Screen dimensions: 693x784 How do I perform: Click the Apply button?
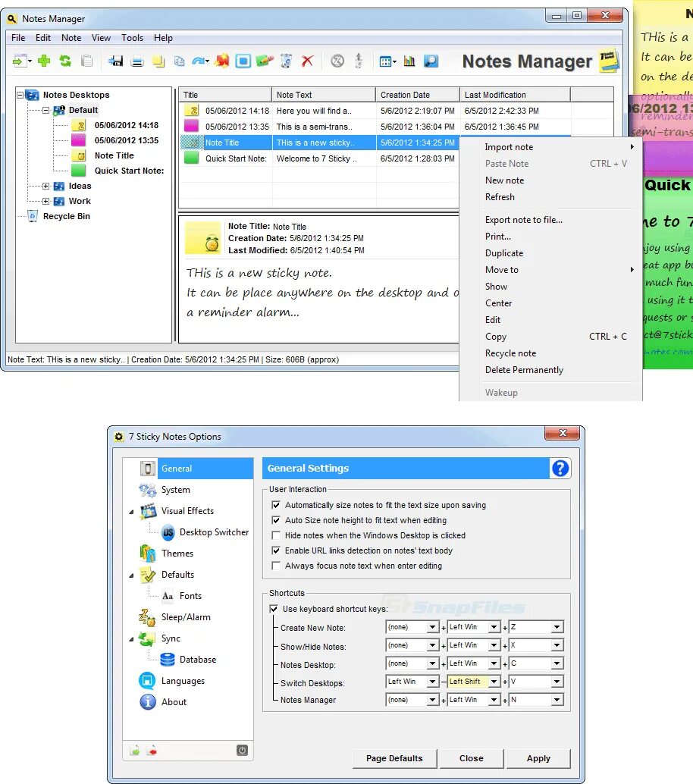coord(538,758)
